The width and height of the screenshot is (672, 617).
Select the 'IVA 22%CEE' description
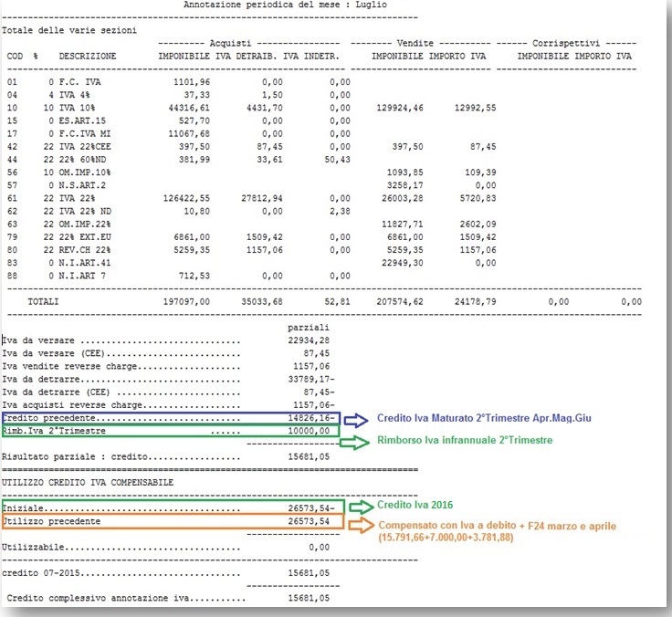[x=85, y=147]
